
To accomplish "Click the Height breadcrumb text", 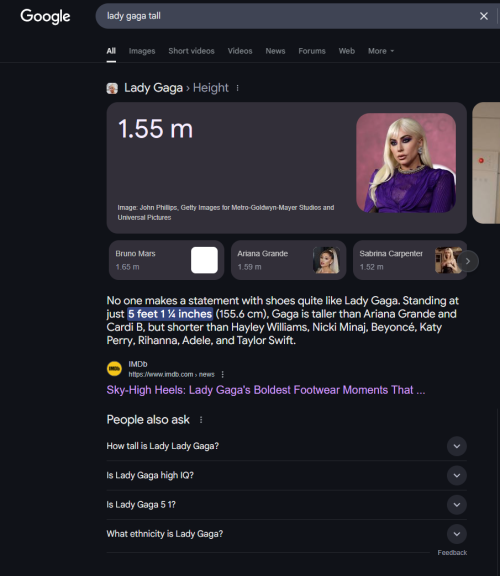I will [x=211, y=88].
